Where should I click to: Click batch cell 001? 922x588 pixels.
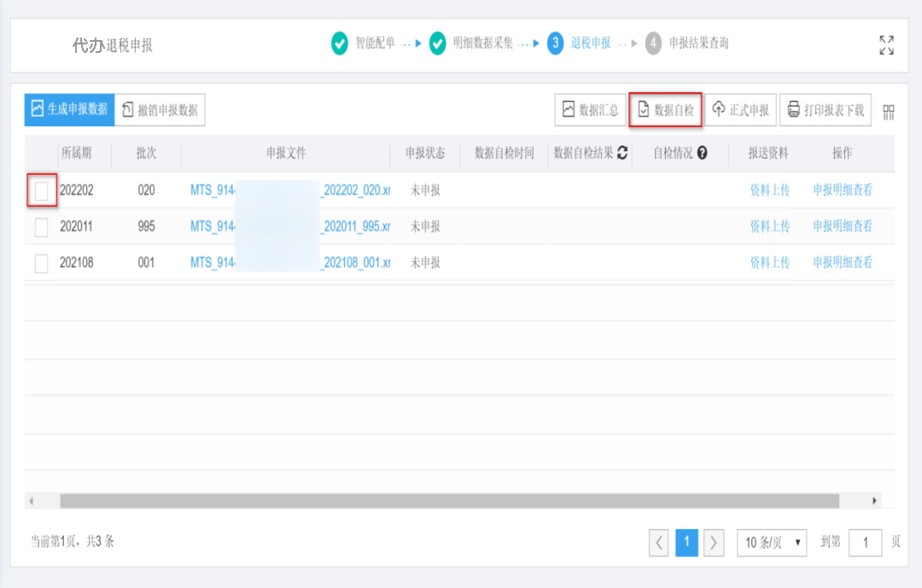[x=147, y=263]
